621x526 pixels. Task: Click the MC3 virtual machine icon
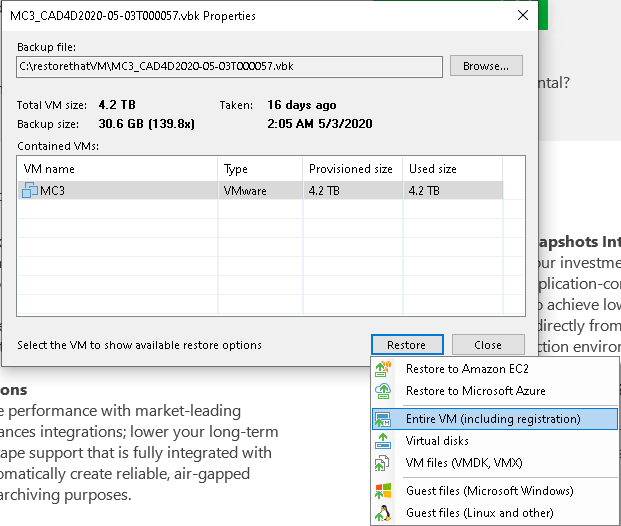click(30, 191)
